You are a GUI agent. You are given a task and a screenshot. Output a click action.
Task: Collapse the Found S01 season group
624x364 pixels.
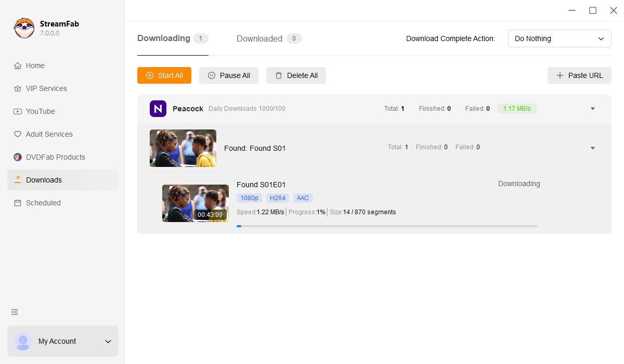[593, 148]
